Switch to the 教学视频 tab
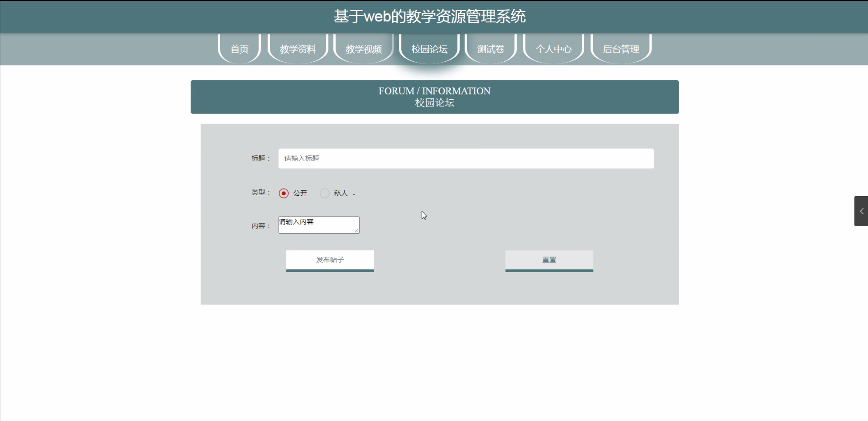 (363, 49)
